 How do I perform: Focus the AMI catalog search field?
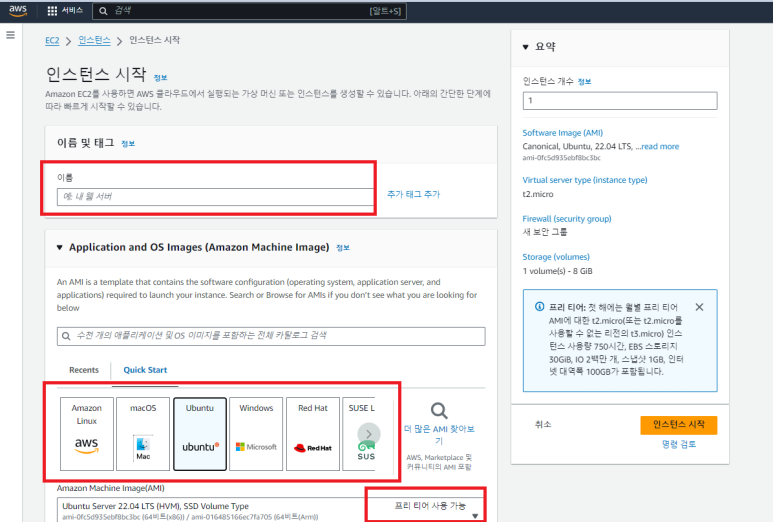(271, 336)
